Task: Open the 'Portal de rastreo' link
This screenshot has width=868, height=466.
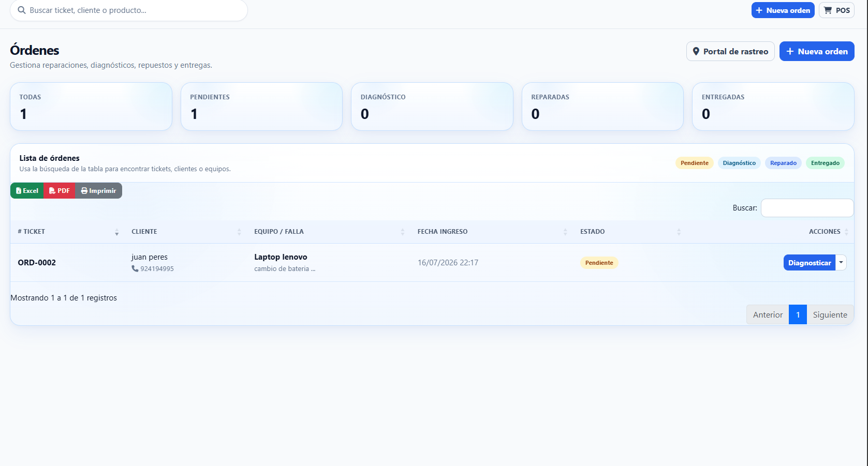Action: click(730, 51)
